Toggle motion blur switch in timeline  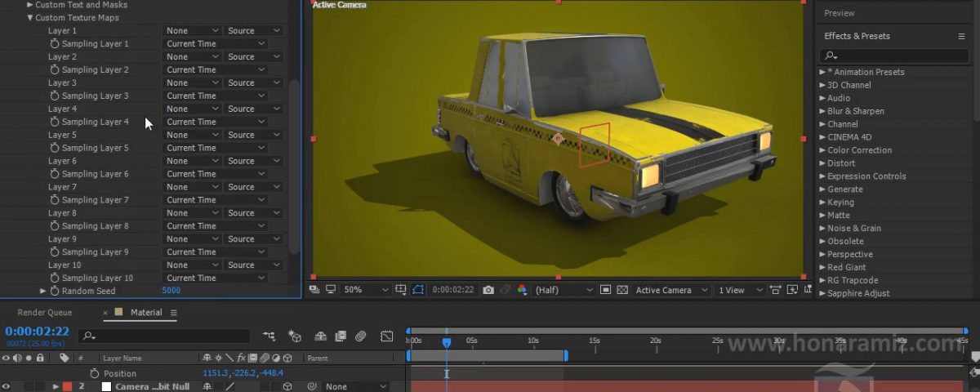360,336
